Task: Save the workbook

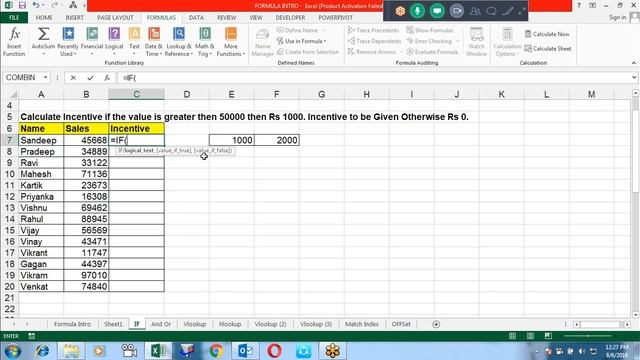Action: [22, 5]
